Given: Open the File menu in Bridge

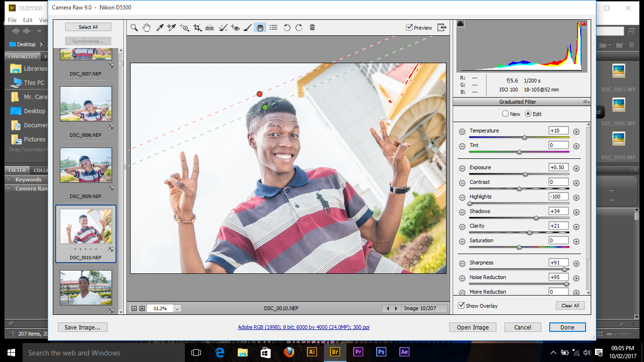Looking at the screenshot, I should pos(12,20).
